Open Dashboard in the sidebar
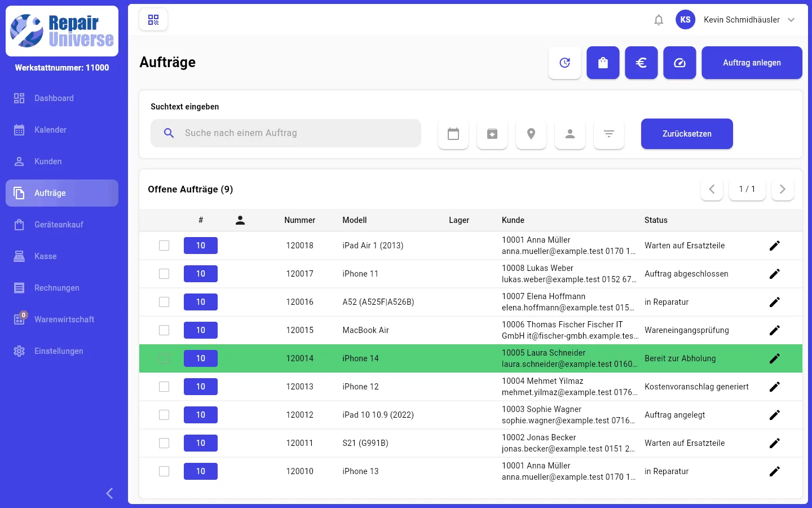 (62, 98)
